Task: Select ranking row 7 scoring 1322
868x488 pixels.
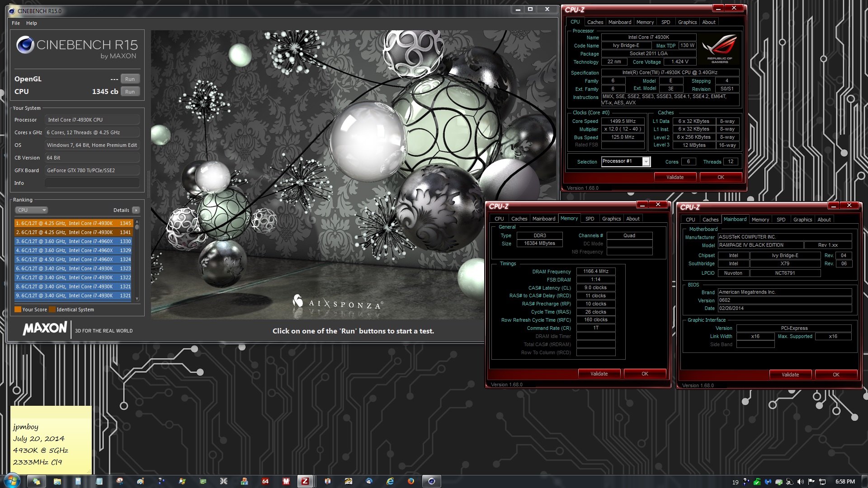Action: tap(73, 277)
